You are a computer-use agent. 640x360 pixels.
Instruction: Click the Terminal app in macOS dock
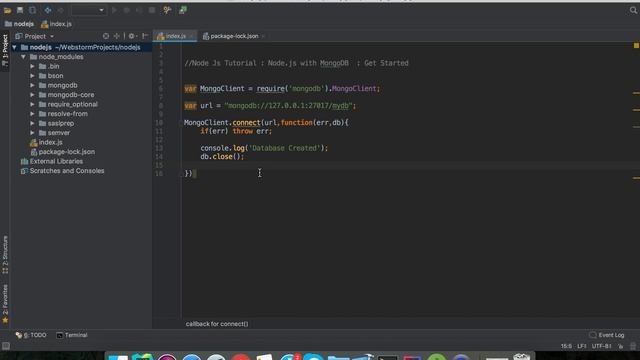(x=387, y=358)
